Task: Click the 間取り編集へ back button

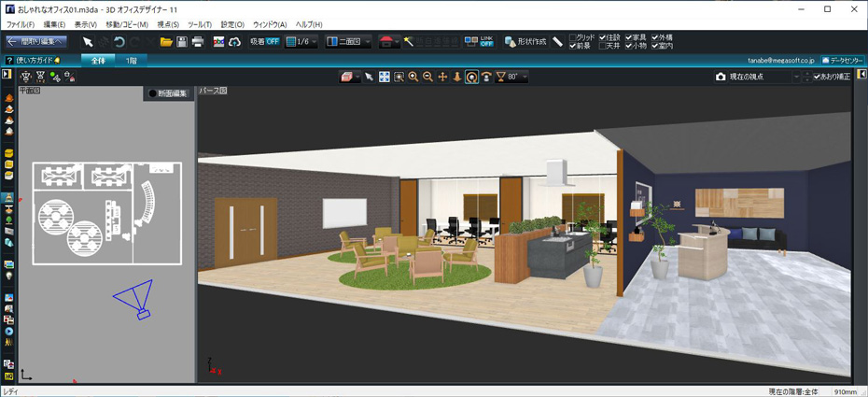Action: [36, 41]
